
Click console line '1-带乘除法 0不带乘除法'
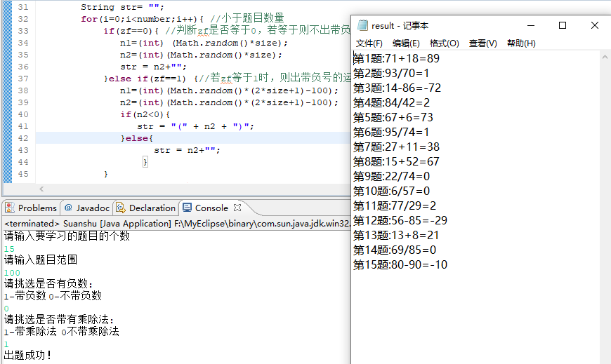62,332
